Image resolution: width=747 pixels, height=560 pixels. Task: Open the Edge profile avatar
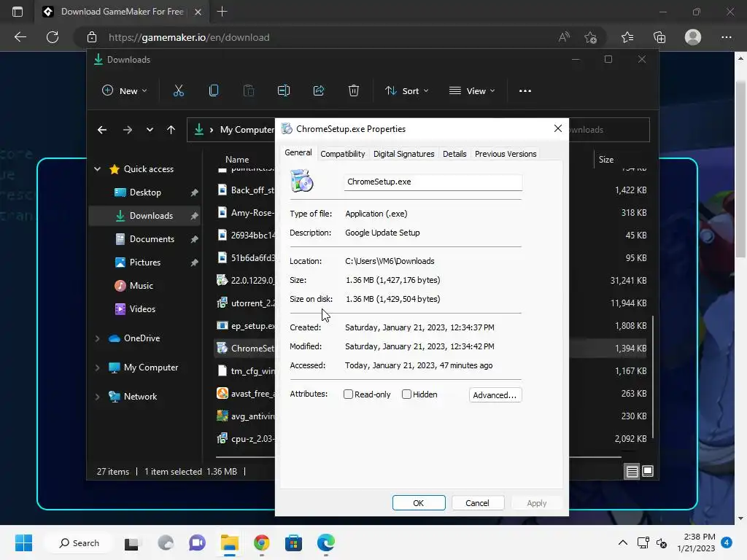(693, 37)
